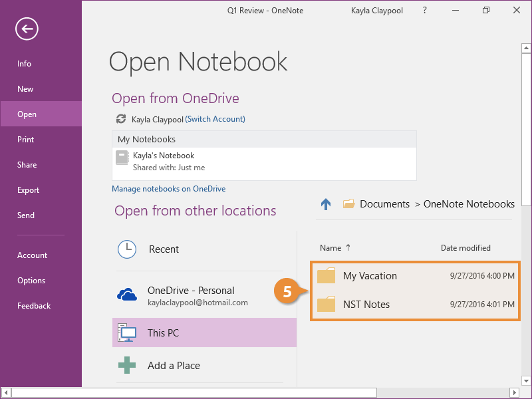The width and height of the screenshot is (532, 399).
Task: Click the OneDrive cloud icon
Action: click(127, 295)
